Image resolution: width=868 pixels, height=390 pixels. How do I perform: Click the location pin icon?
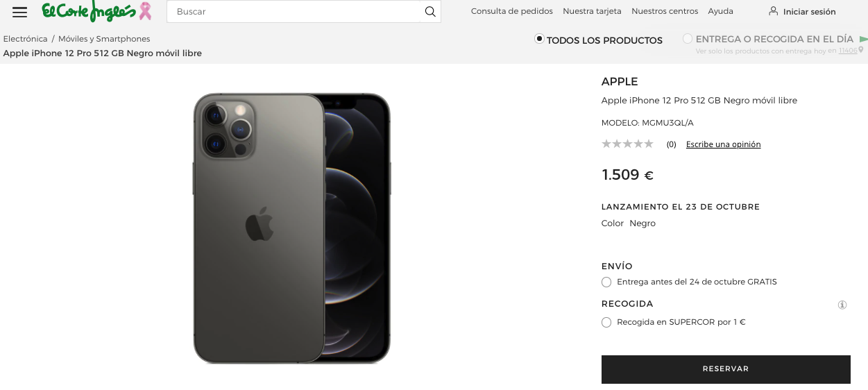point(861,50)
